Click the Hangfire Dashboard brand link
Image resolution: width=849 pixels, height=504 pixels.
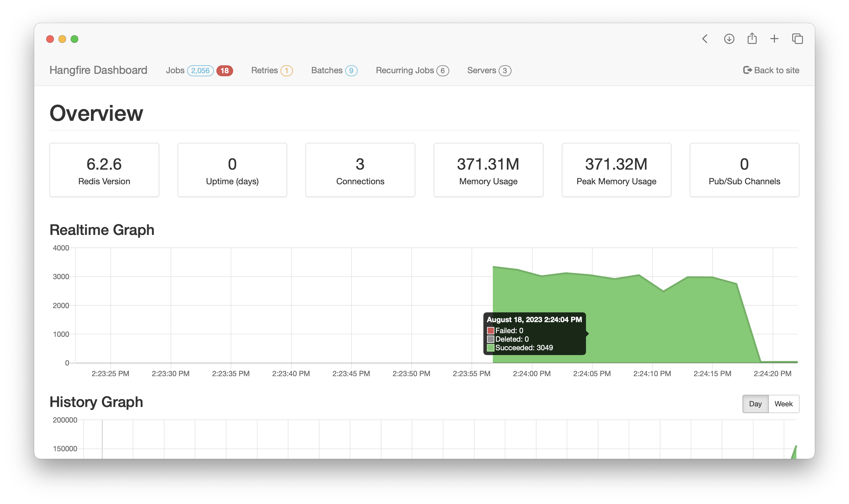pos(98,70)
